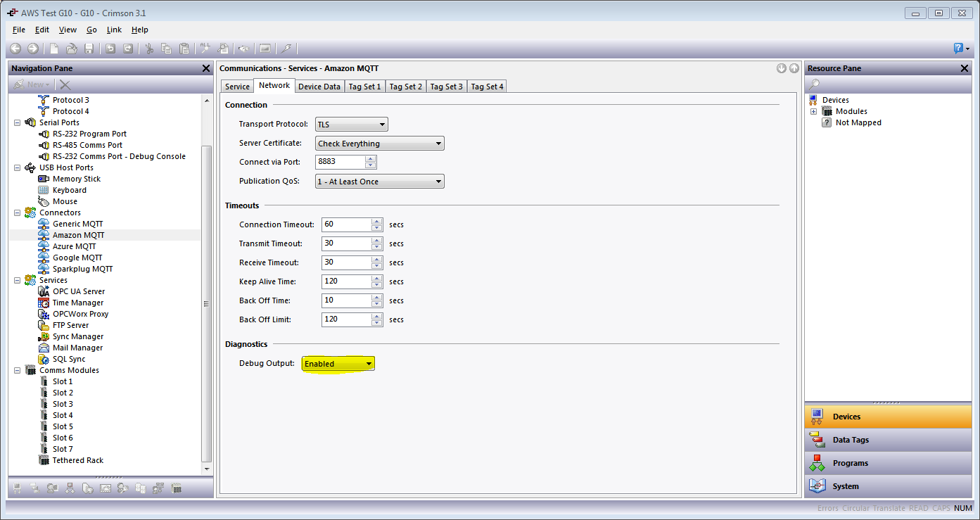Click the magnifier search icon in Resource Pane
Image resolution: width=980 pixels, height=520 pixels.
(x=814, y=84)
